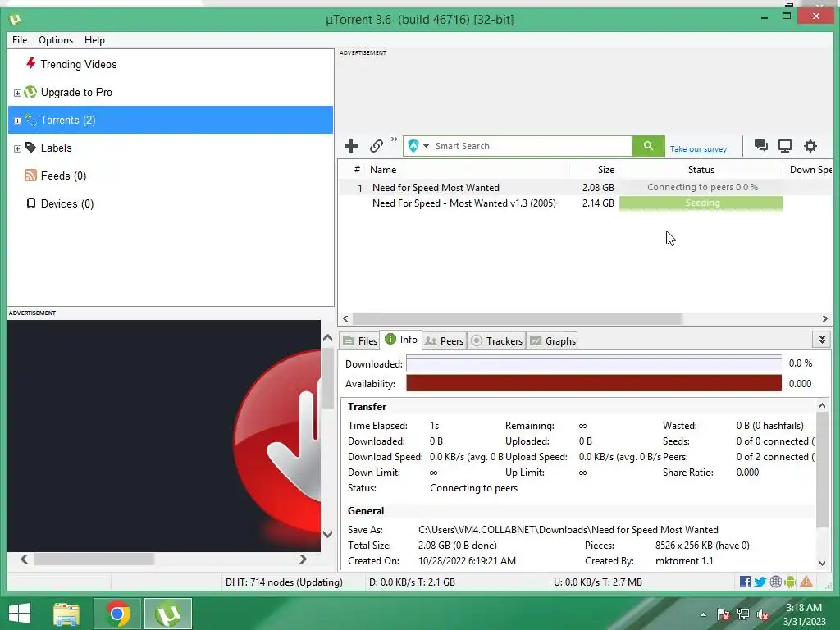This screenshot has width=840, height=630.
Task: Click the # column header
Action: pos(357,169)
